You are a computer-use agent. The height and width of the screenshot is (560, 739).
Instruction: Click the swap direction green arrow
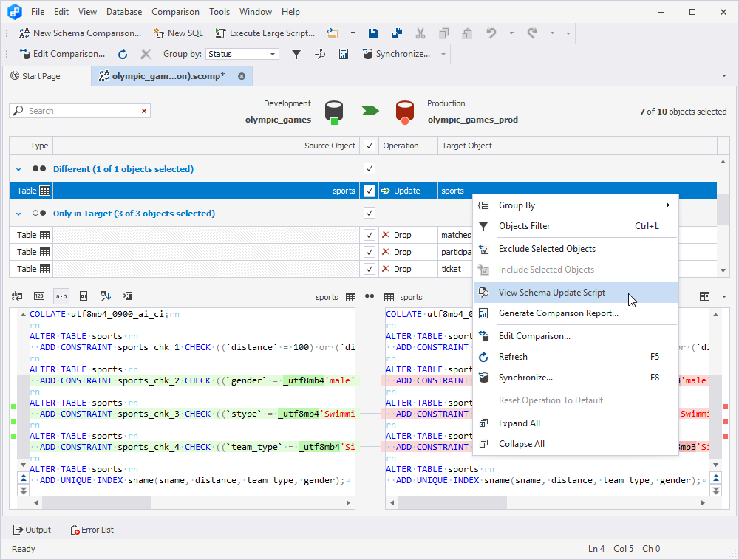coord(370,111)
